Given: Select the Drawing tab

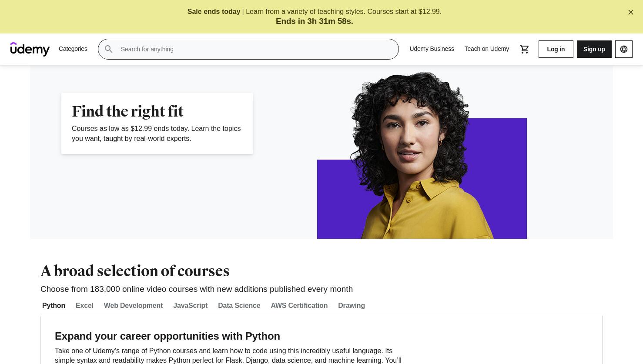Looking at the screenshot, I should point(351,305).
